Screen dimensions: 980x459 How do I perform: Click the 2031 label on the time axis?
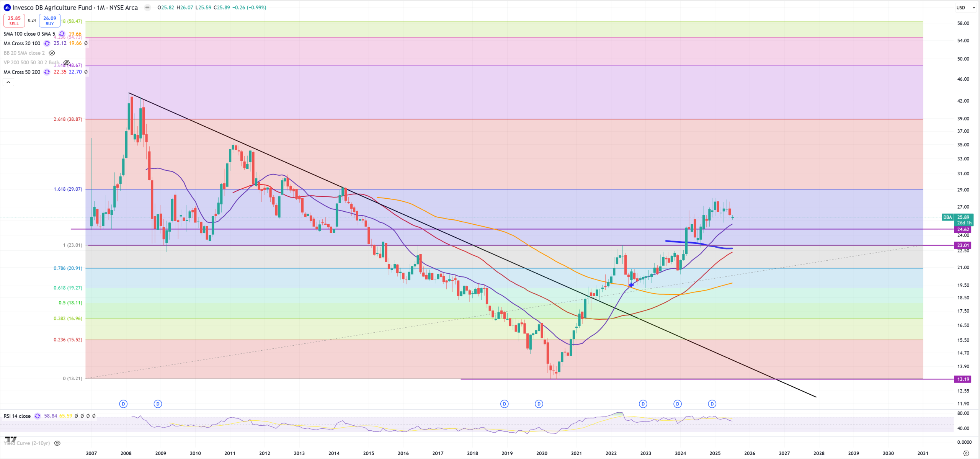[x=923, y=453]
